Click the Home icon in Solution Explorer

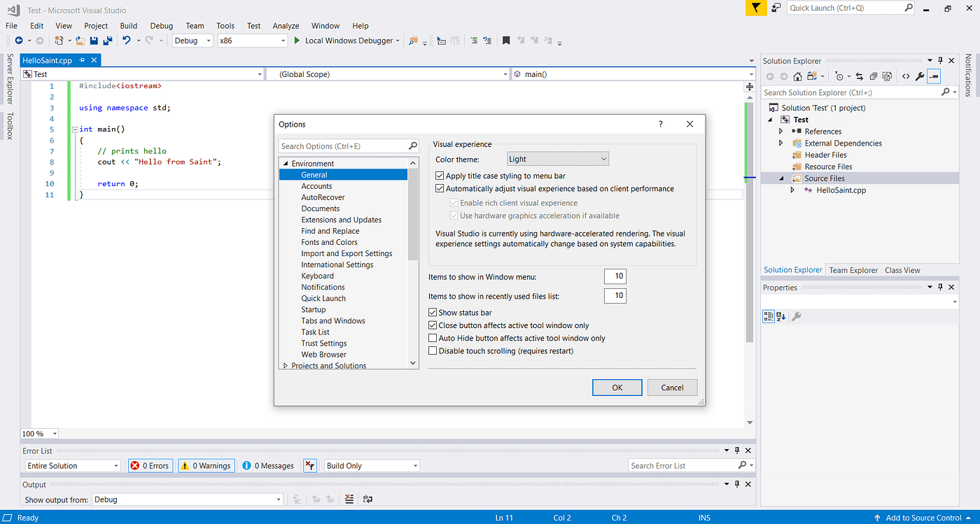click(799, 76)
